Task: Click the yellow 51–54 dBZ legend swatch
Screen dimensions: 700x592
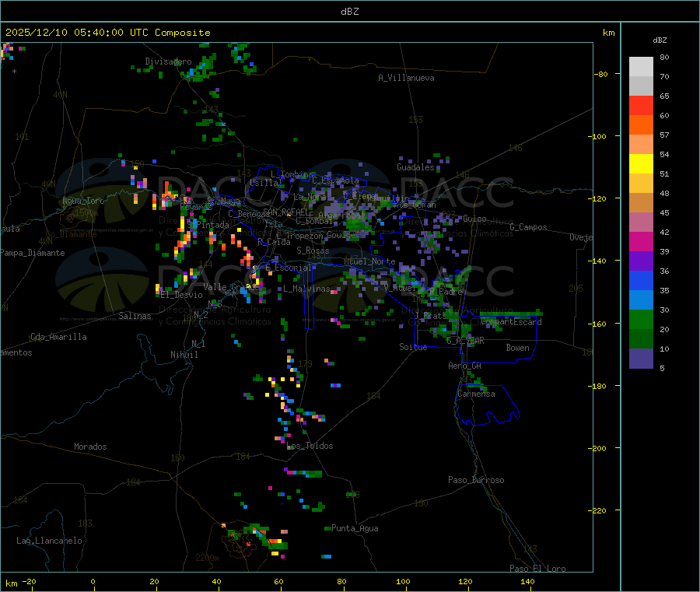Action: 641,164
